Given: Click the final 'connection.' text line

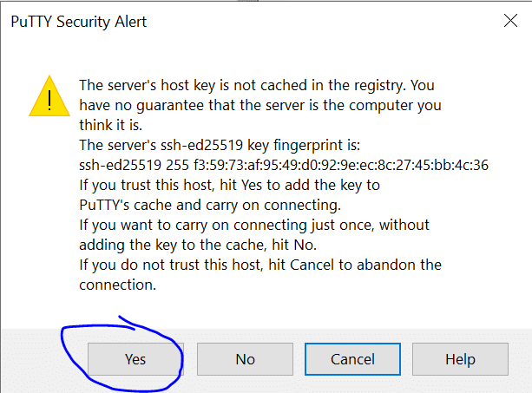Looking at the screenshot, I should click(x=117, y=285).
